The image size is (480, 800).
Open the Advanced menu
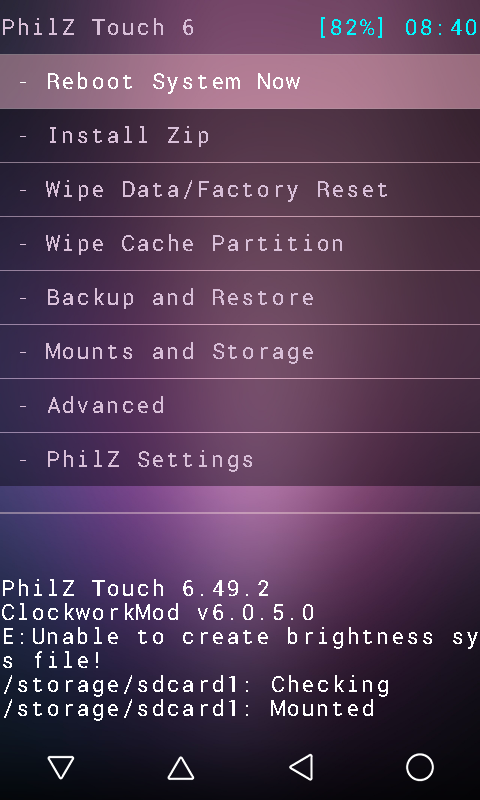point(240,406)
